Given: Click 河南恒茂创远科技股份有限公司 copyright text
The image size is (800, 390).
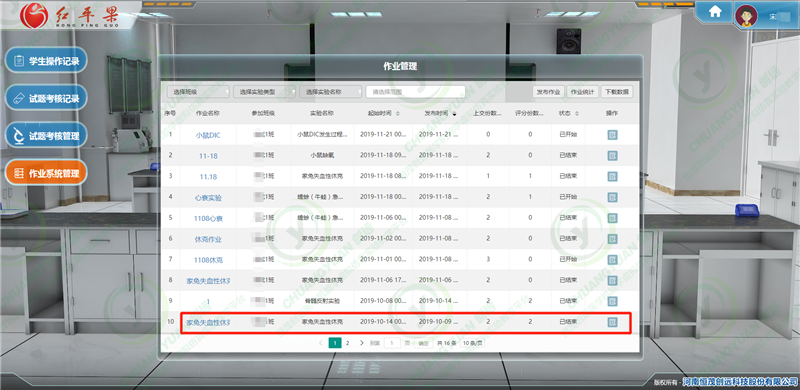Looking at the screenshot, I should (740, 382).
